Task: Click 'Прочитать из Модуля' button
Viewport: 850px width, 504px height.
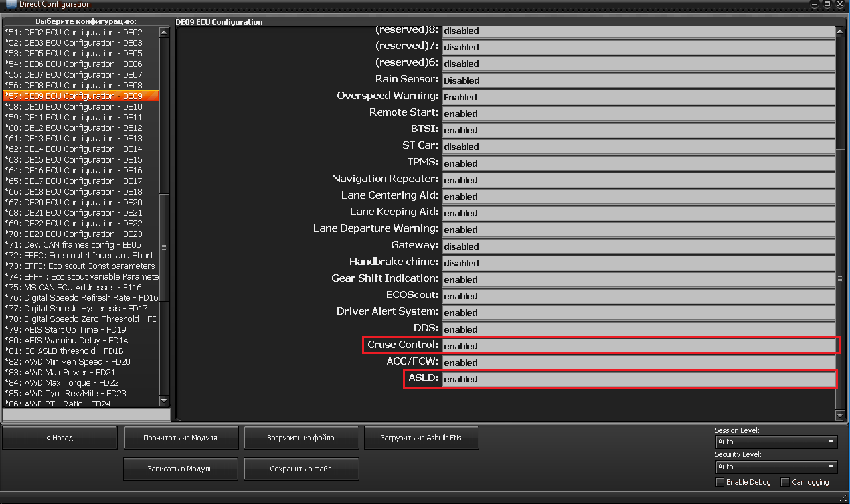Action: 181,438
